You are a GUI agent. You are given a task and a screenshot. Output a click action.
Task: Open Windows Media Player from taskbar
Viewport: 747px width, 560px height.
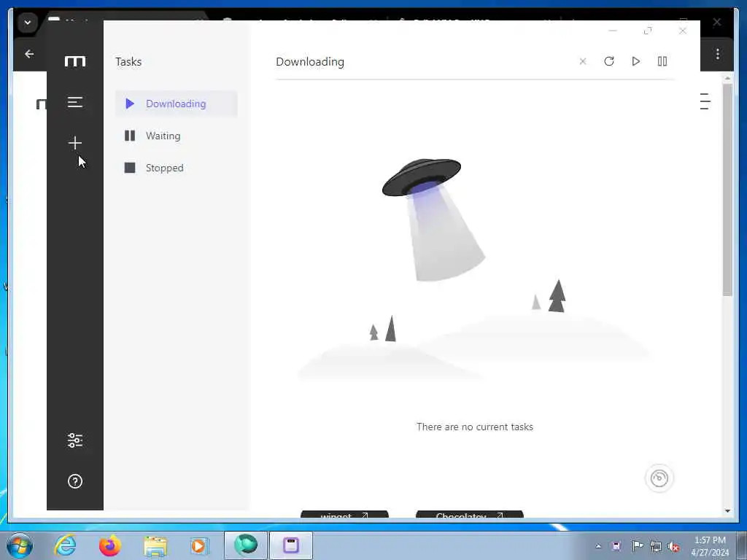pos(198,545)
